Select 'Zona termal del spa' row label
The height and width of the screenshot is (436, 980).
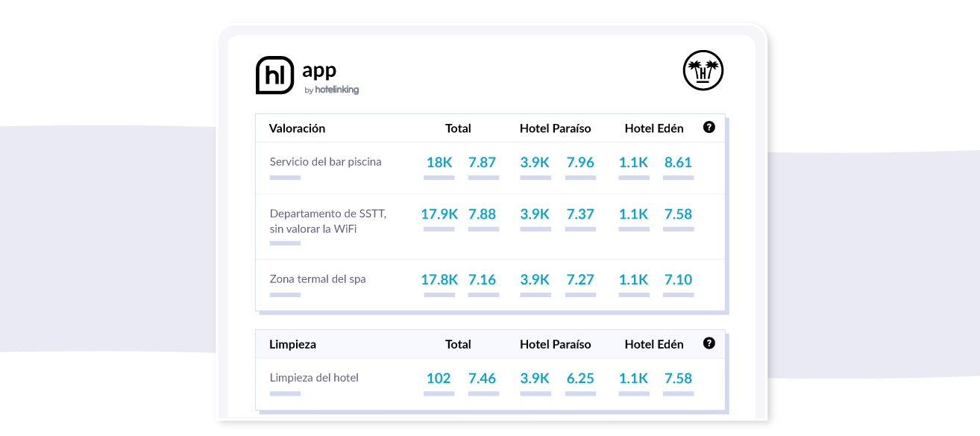(x=318, y=279)
